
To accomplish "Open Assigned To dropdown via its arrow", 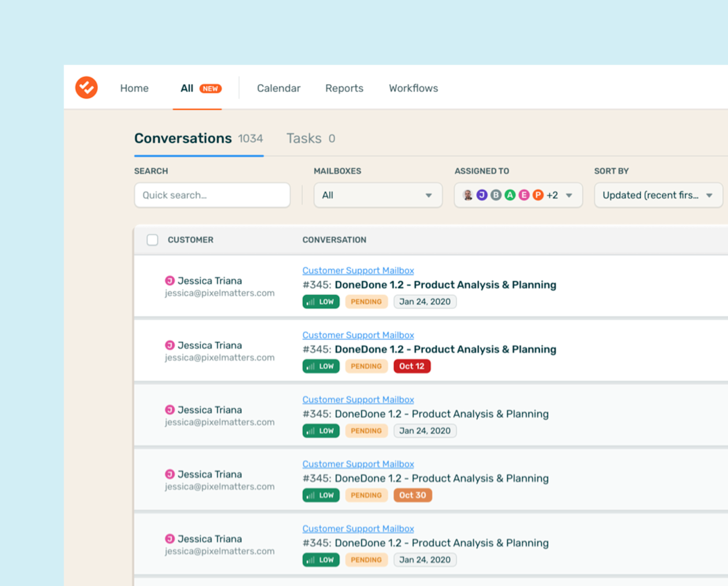I will click(569, 196).
